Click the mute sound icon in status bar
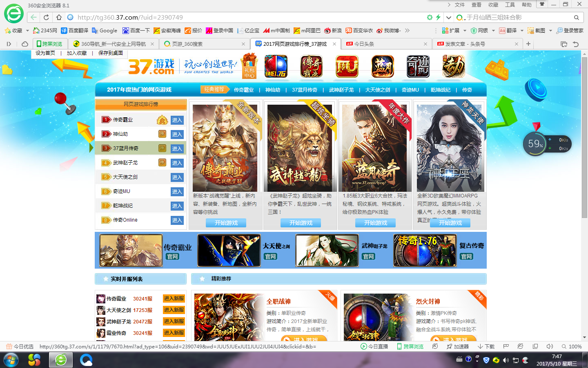This screenshot has height=368, width=588. [x=550, y=346]
